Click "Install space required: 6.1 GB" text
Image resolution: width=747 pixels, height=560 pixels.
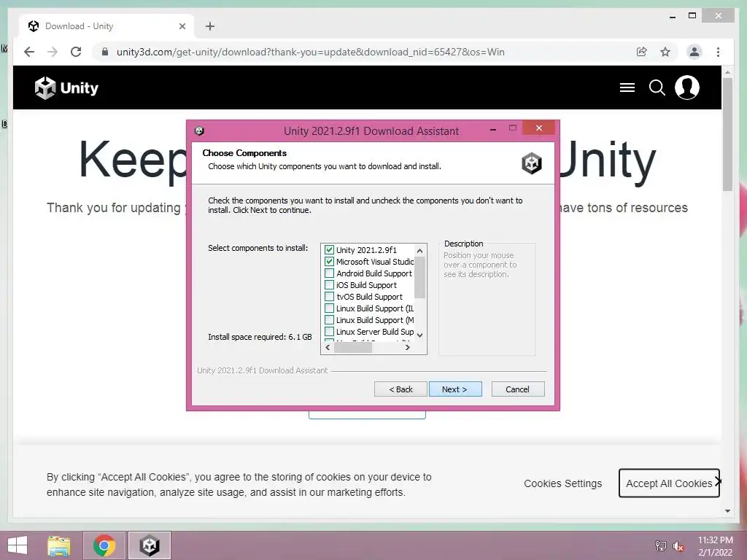[x=260, y=337]
